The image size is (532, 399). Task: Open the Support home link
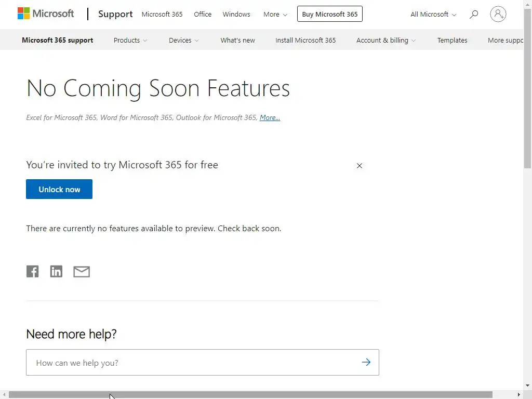115,14
